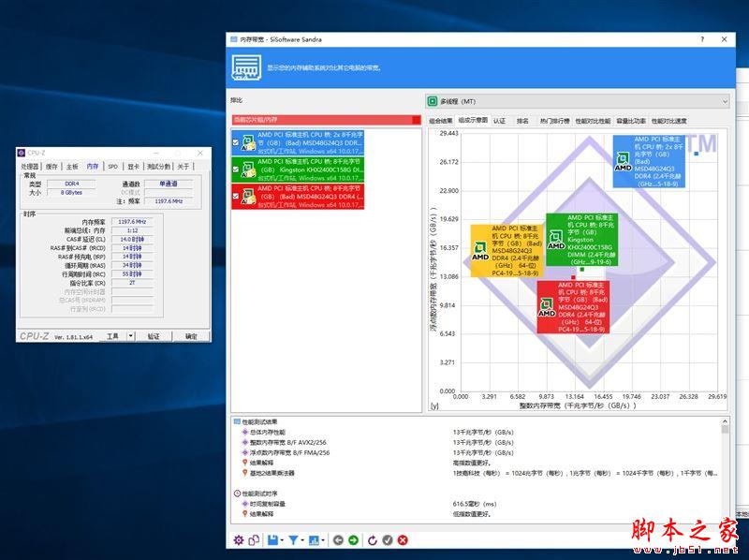Image resolution: width=749 pixels, height=560 pixels.
Task: Open Sandra options gear icon
Action: (x=239, y=540)
